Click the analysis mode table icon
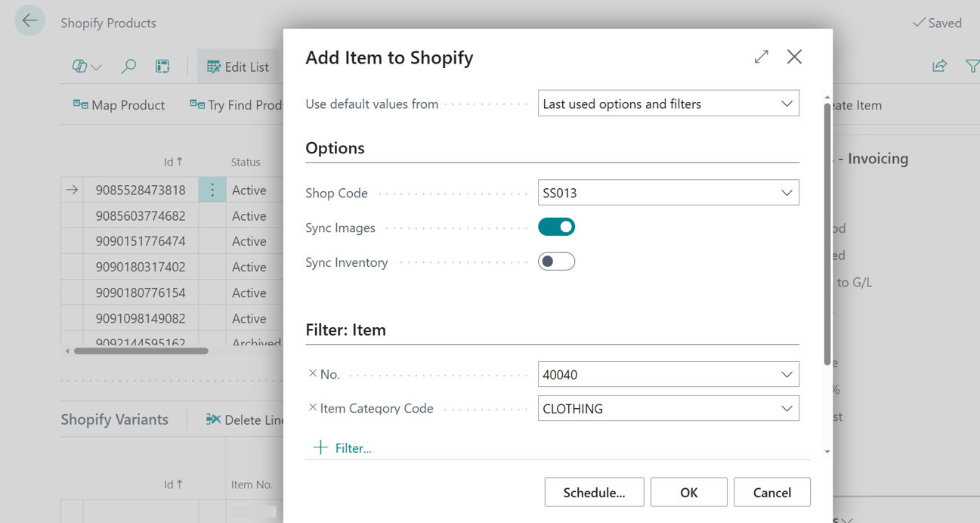Viewport: 980px width, 523px height. pos(162,67)
